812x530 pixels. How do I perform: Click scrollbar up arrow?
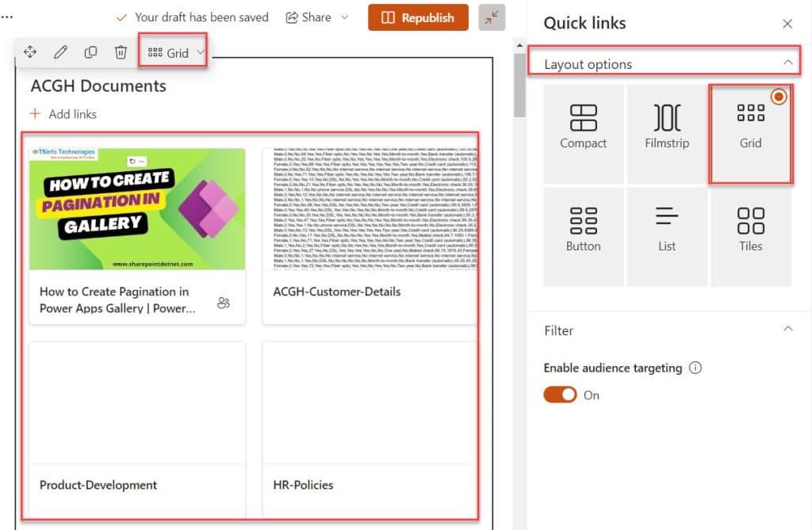coord(519,45)
